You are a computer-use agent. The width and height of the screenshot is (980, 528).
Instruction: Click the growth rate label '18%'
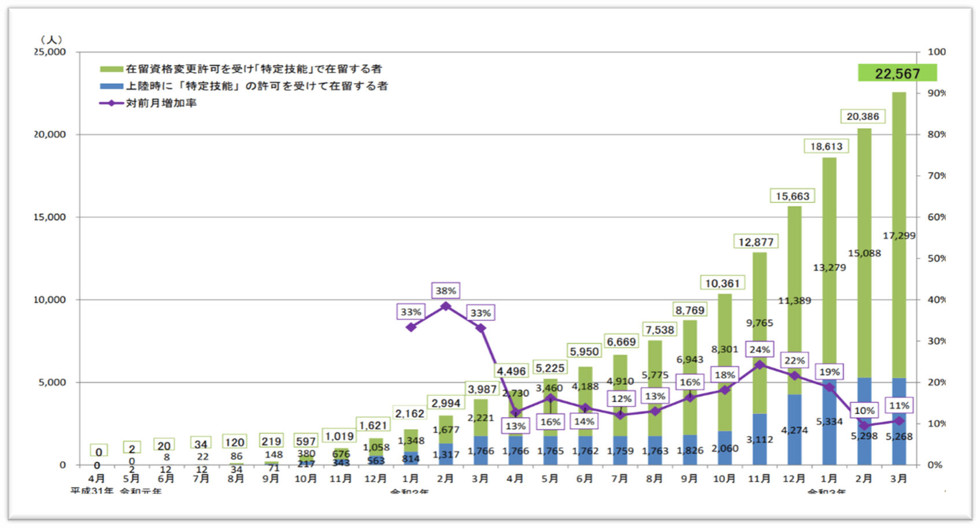coord(724,375)
